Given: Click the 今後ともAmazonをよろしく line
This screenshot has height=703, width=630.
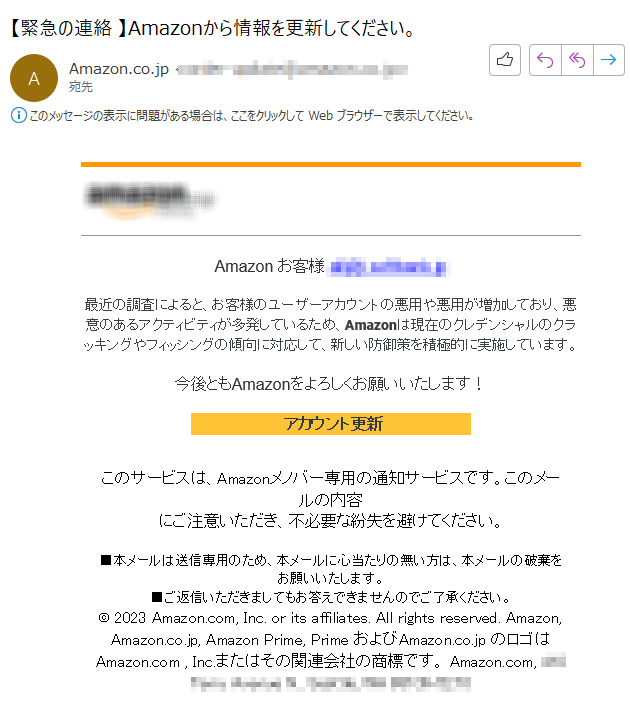Looking at the screenshot, I should coord(329,384).
